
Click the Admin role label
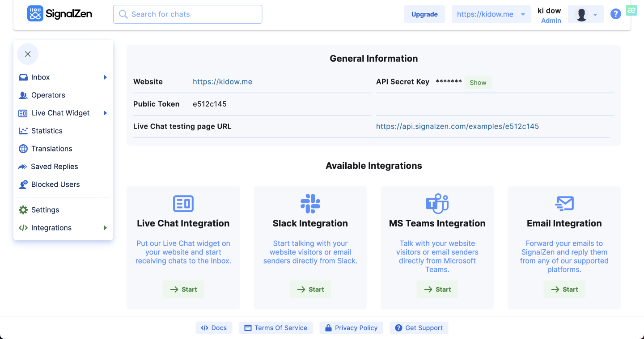551,21
